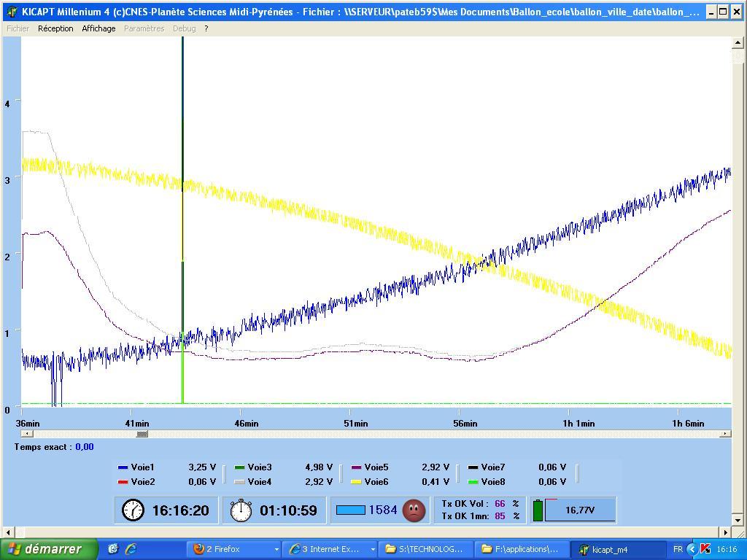
Task: Click the chart scrollbar right arrow
Action: pos(724,434)
